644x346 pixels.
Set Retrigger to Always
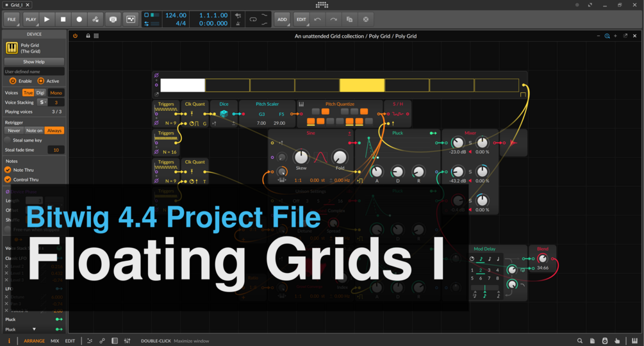point(54,131)
